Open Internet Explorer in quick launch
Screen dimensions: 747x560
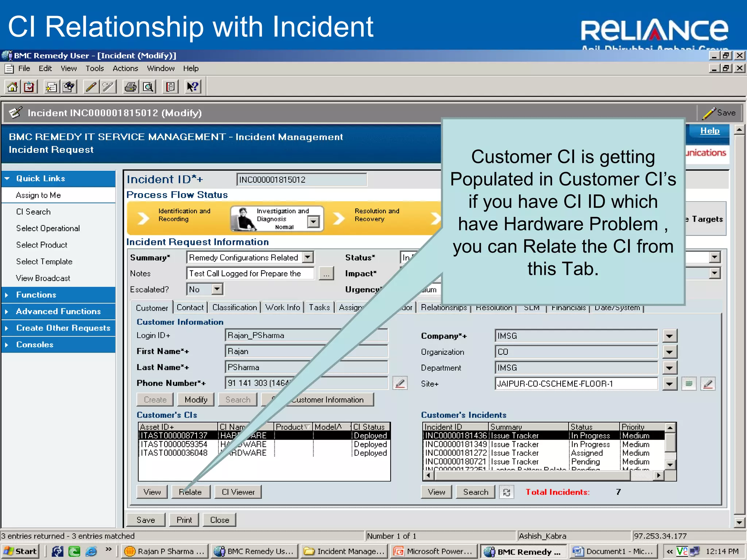point(91,551)
